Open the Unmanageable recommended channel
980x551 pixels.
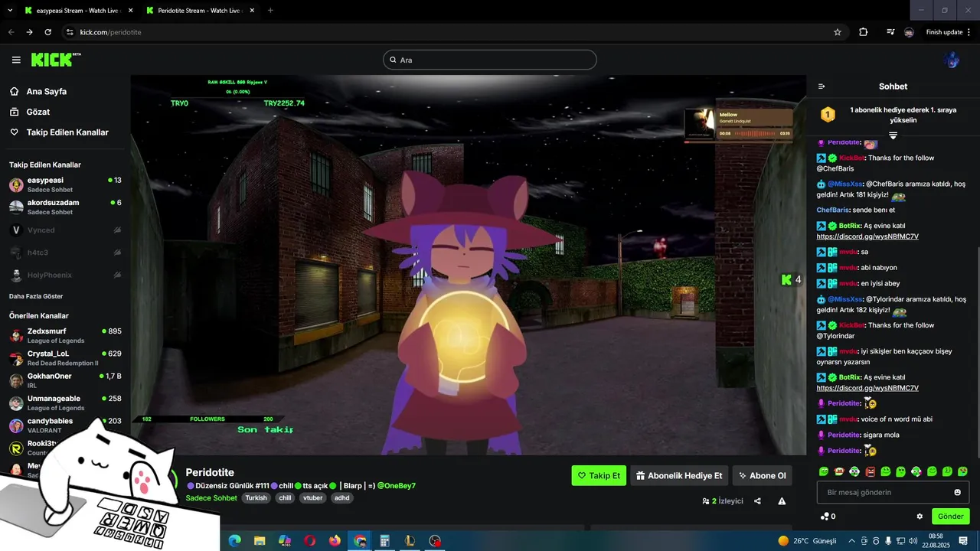[65, 403]
